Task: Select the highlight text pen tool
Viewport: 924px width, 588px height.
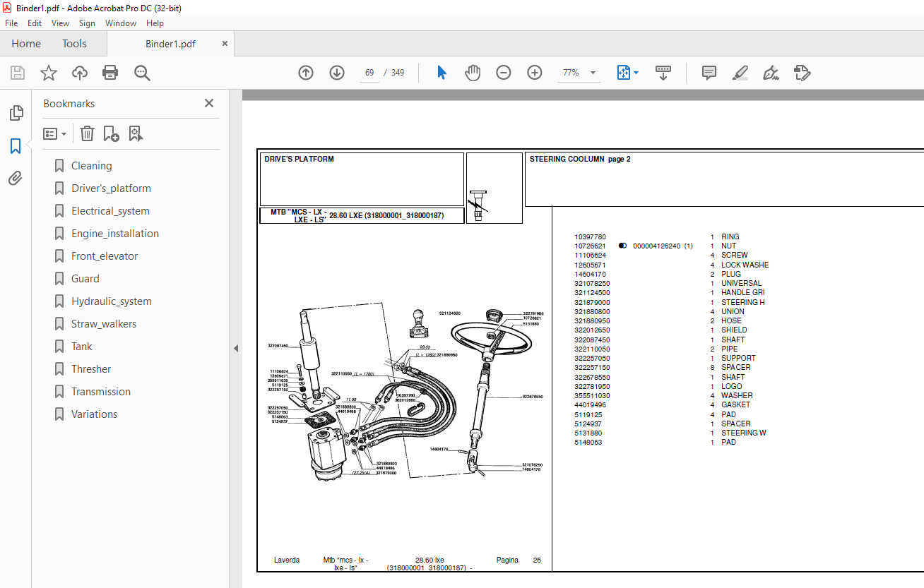Action: (x=740, y=73)
